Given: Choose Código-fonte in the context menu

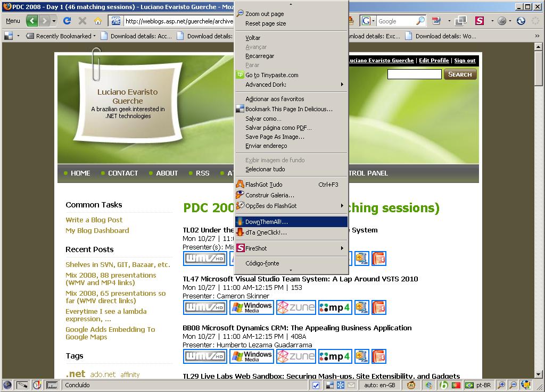Looking at the screenshot, I should click(291, 263).
